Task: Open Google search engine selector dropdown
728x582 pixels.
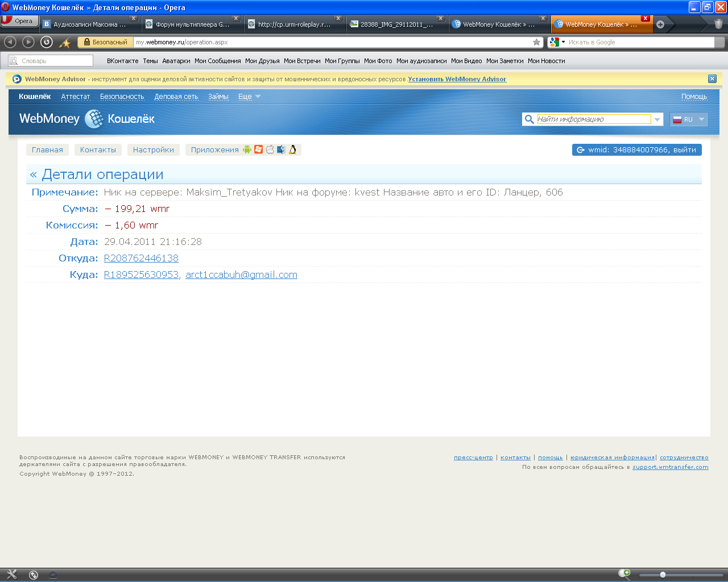Action: (557, 42)
